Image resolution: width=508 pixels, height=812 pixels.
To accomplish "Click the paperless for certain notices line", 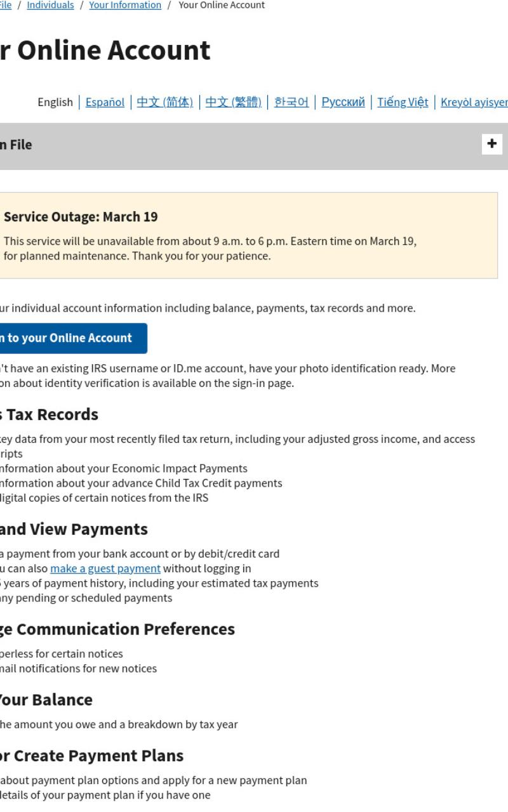I will point(62,653).
